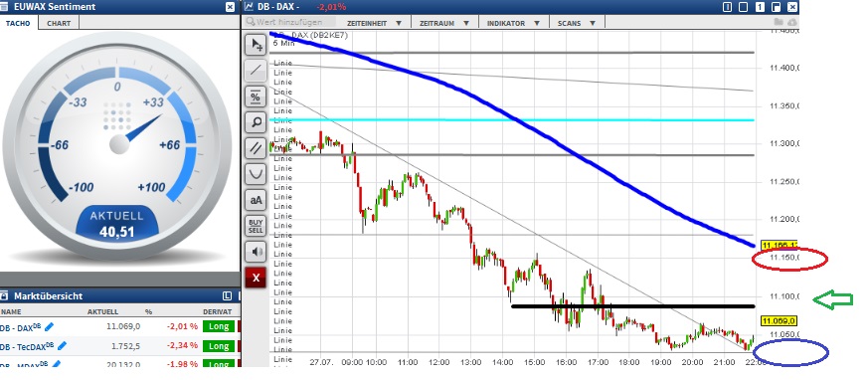Open the BUY SELL trading tool

256,226
